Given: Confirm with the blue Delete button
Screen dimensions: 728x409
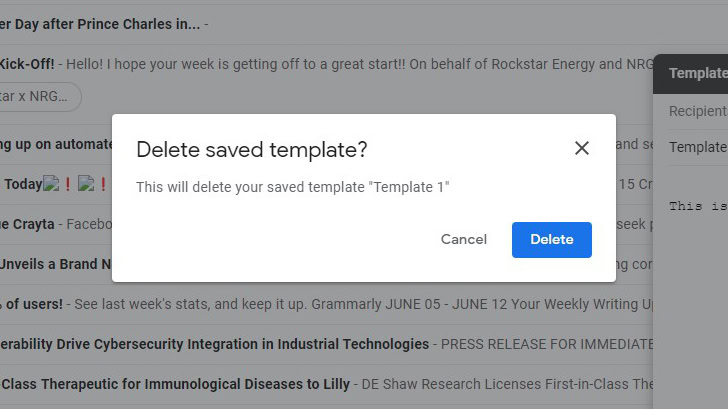Looking at the screenshot, I should [x=551, y=240].
